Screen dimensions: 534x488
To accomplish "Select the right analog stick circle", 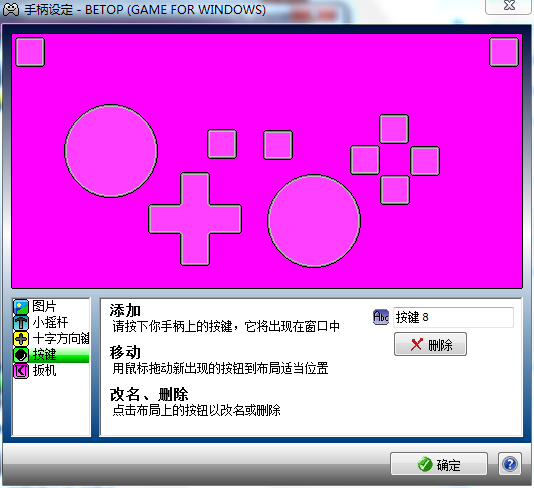I will pos(314,221).
